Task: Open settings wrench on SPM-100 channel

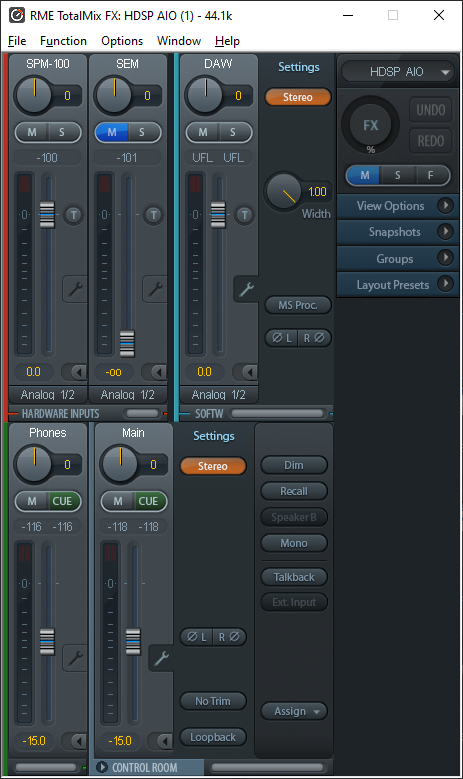Action: pyautogui.click(x=75, y=289)
